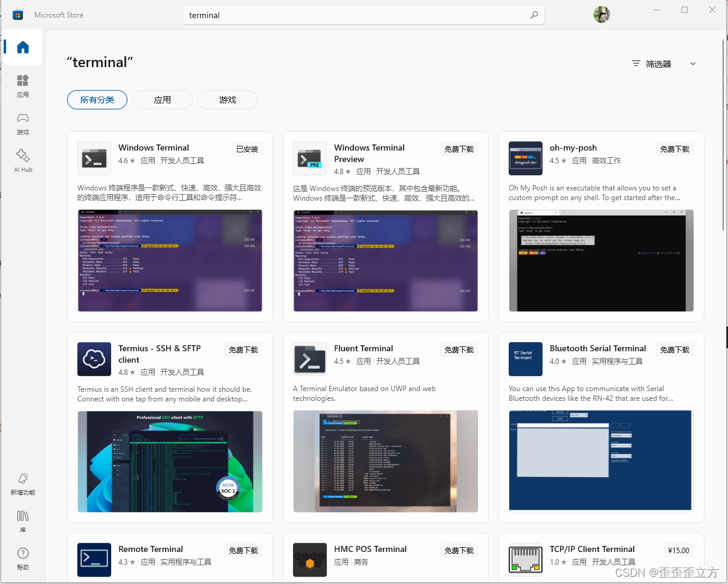The width and height of the screenshot is (728, 584).
Task: Select the 所有分类 category filter
Action: pos(97,100)
